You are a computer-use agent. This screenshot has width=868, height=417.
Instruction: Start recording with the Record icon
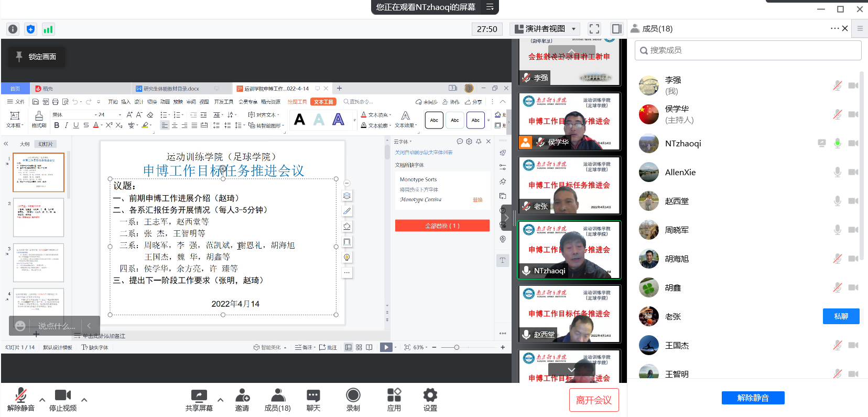coord(353,396)
